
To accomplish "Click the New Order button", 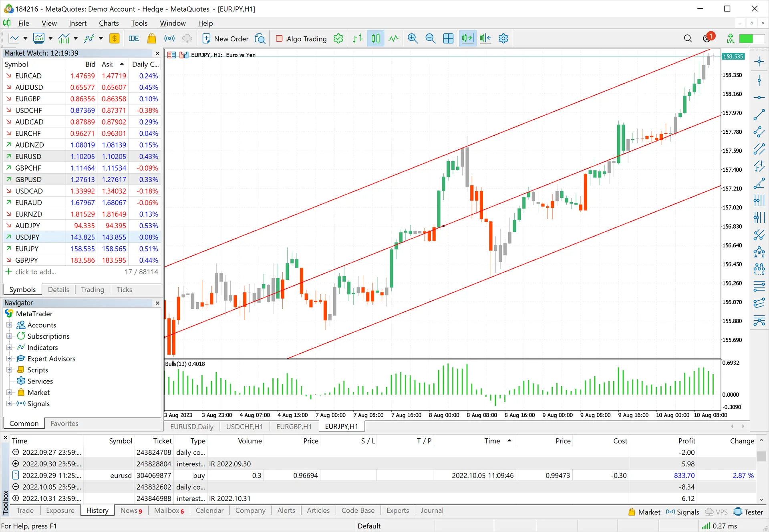I will [x=225, y=38].
